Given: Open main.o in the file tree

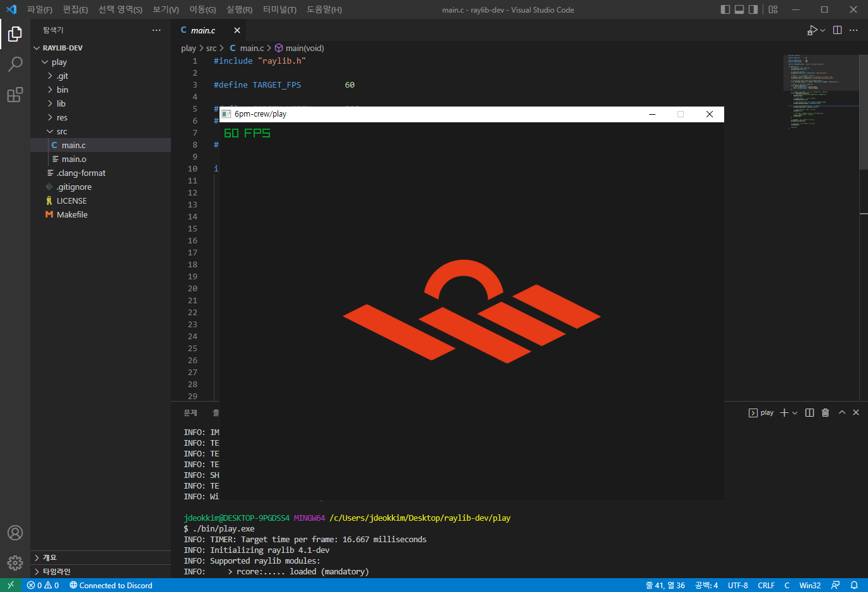Looking at the screenshot, I should click(x=101, y=159).
